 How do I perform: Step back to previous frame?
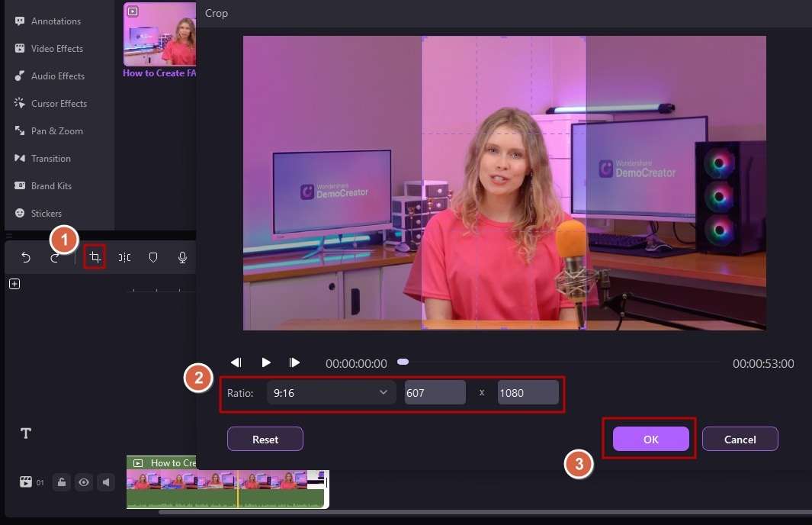point(236,362)
